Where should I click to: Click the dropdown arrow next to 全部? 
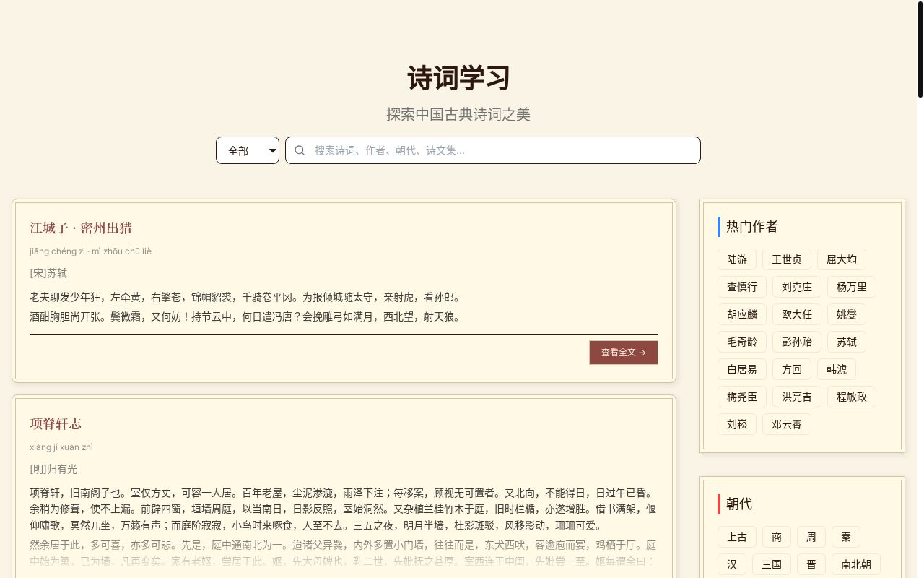pos(272,150)
